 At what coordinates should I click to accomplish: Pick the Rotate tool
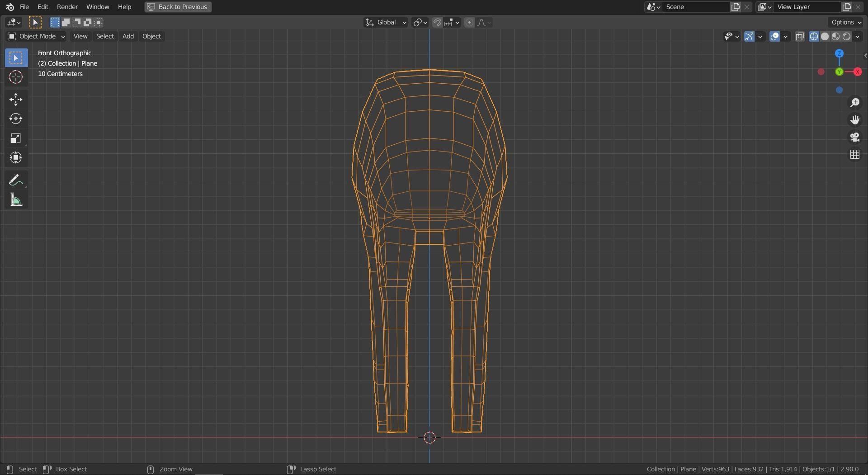pos(16,119)
